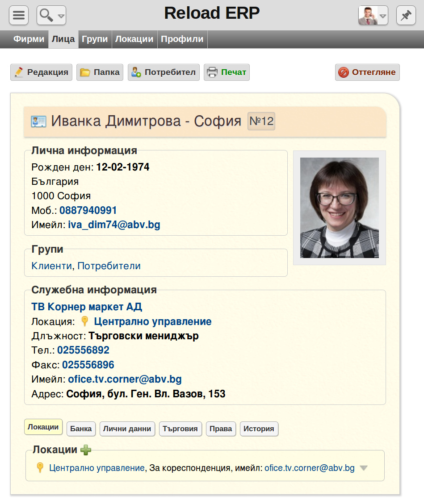Open the Потребители group link

pos(109,266)
